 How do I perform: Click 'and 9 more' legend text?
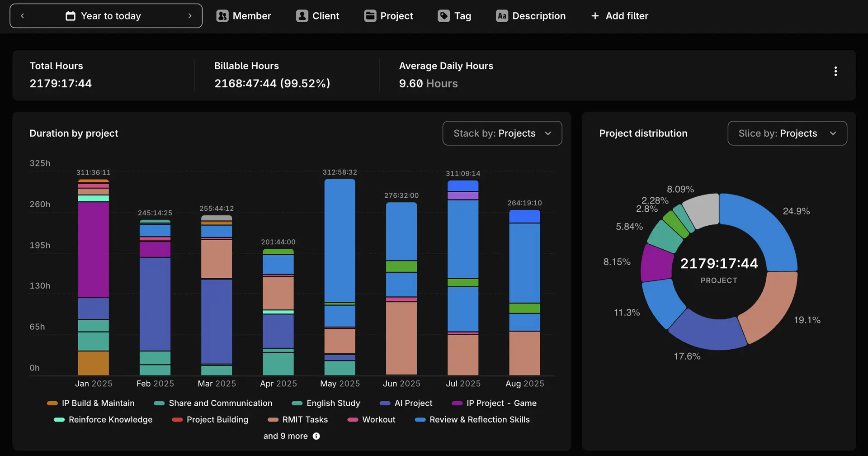(x=285, y=436)
